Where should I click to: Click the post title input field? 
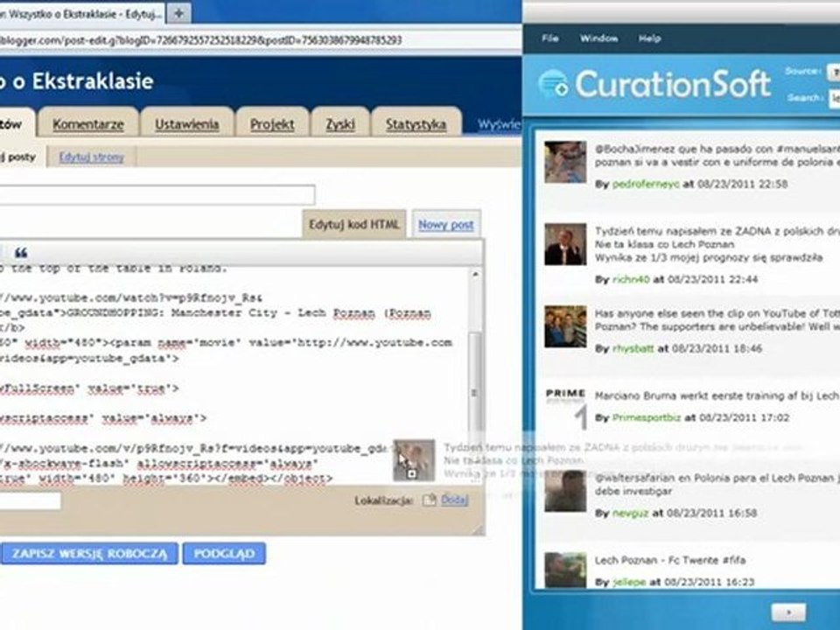157,194
